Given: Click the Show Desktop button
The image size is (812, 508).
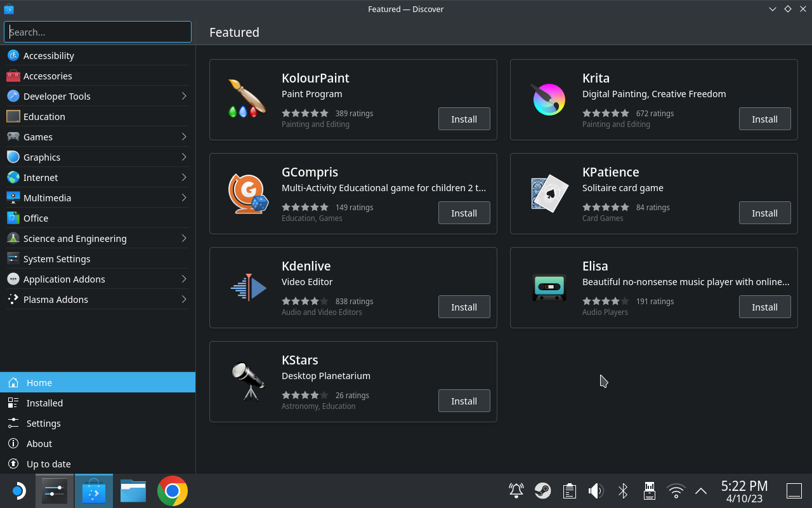Looking at the screenshot, I should (x=794, y=491).
